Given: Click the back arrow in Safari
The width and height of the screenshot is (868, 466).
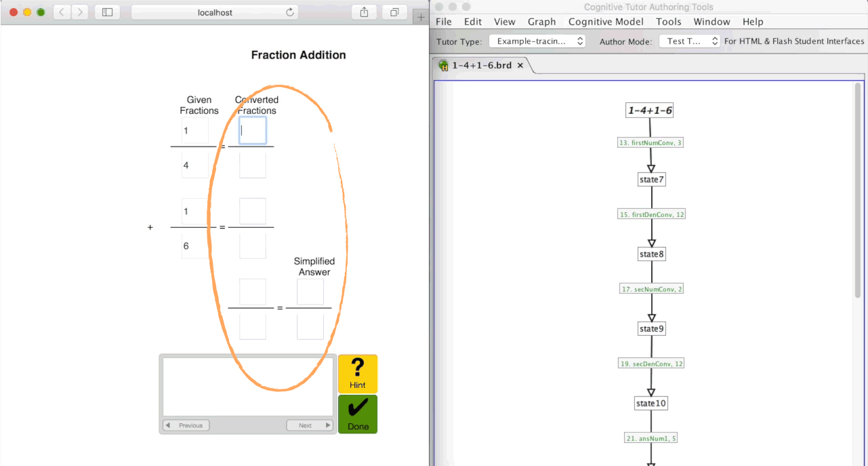Looking at the screenshot, I should tap(60, 12).
